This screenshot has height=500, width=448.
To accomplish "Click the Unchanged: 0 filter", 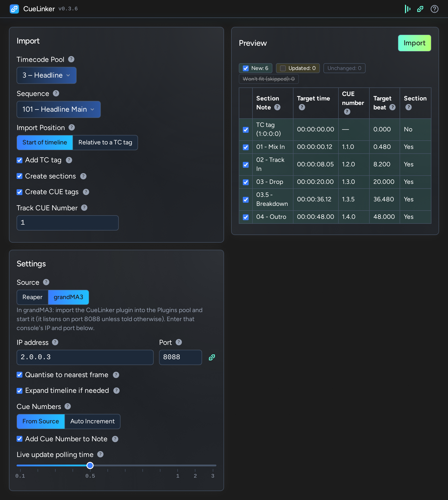I will click(344, 68).
